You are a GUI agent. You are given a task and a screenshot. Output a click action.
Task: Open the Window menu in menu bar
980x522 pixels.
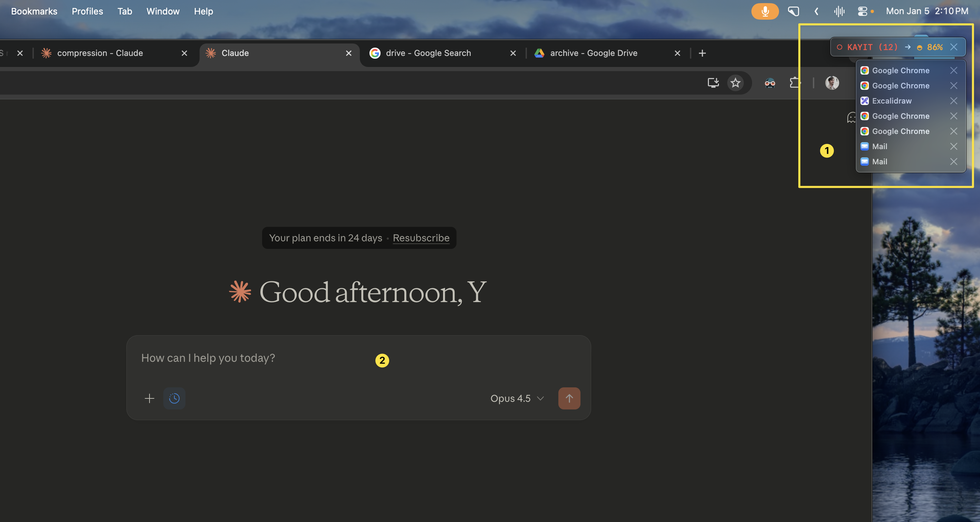coord(163,11)
